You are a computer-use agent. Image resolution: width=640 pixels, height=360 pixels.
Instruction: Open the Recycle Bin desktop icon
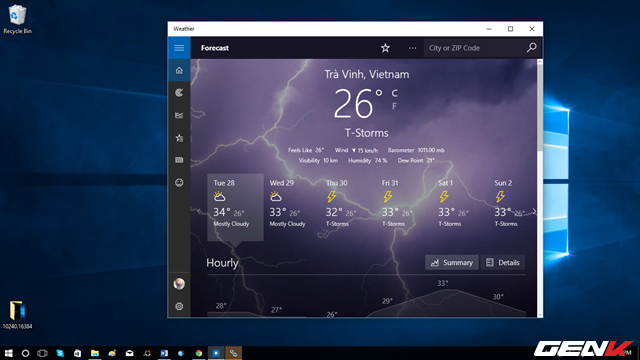pos(17,19)
